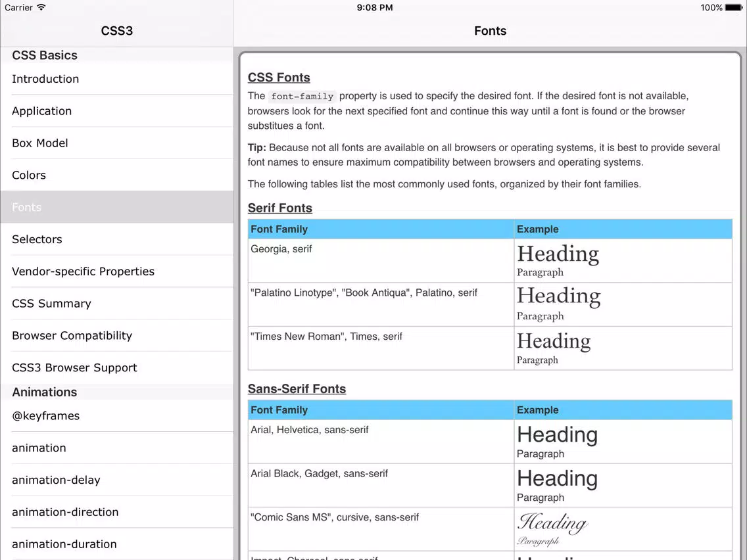
Task: Click Arial Black, Gadget, sans-serif cell
Action: click(381, 485)
